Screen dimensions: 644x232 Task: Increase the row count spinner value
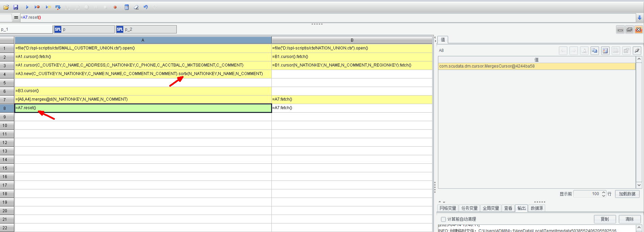(604, 192)
